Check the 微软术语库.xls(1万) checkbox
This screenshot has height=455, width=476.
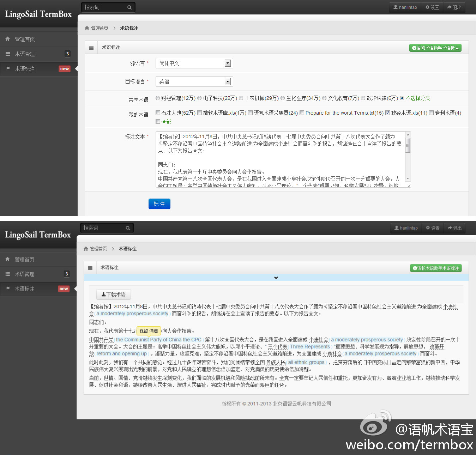[200, 113]
